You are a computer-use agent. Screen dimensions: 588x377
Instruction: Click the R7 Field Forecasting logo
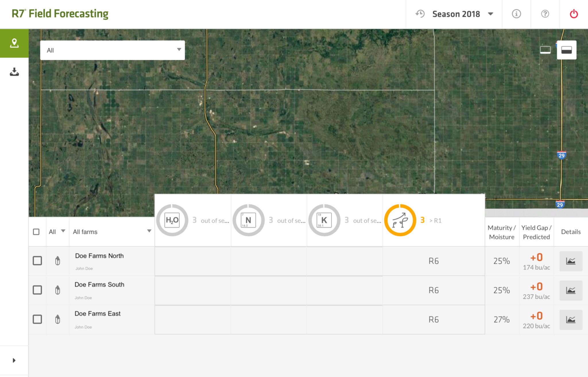click(x=60, y=13)
